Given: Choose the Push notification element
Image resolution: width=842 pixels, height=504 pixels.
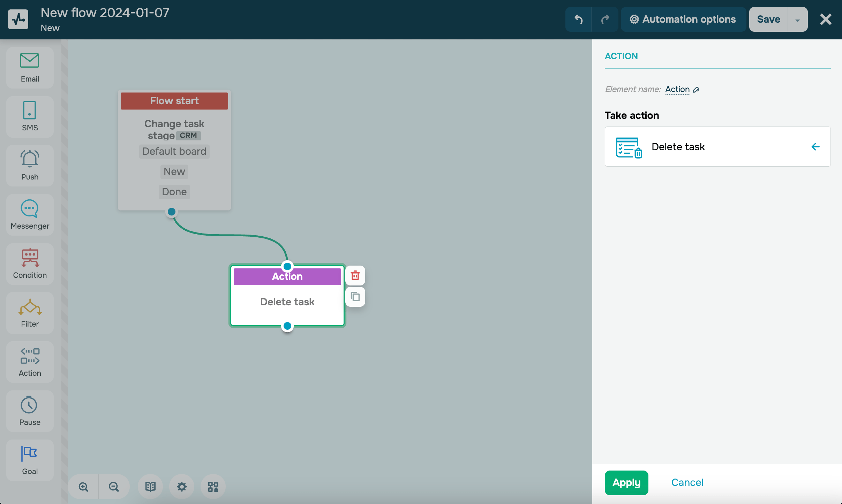Looking at the screenshot, I should point(30,166).
